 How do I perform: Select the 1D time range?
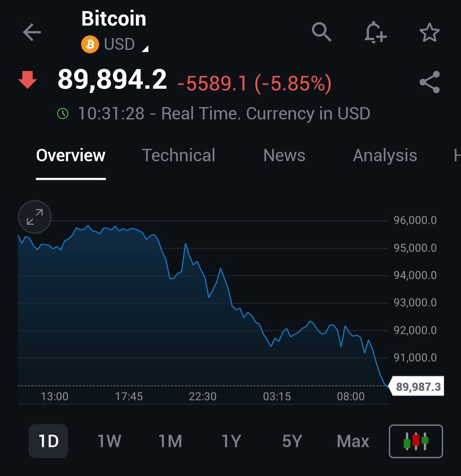click(48, 441)
